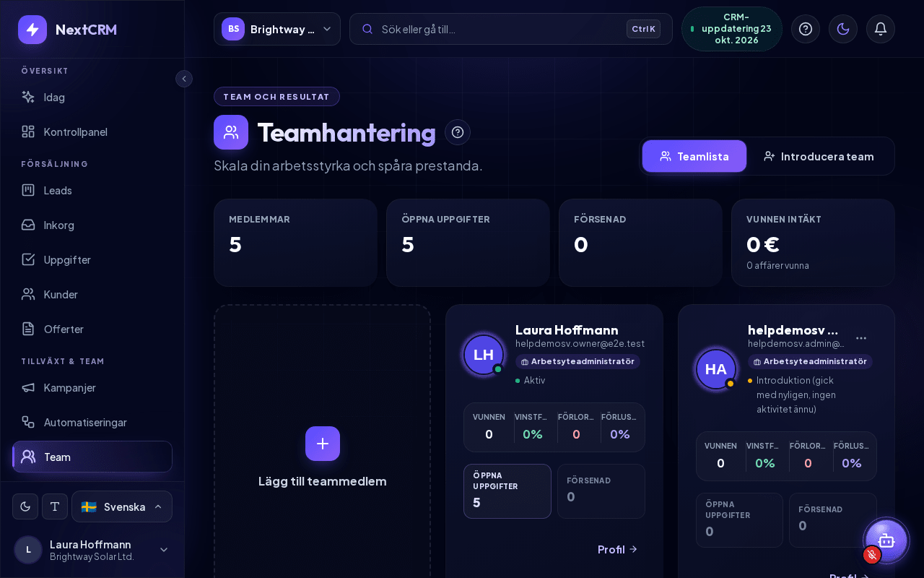
Task: Focus the Sök eller gå till search field
Action: click(x=511, y=29)
